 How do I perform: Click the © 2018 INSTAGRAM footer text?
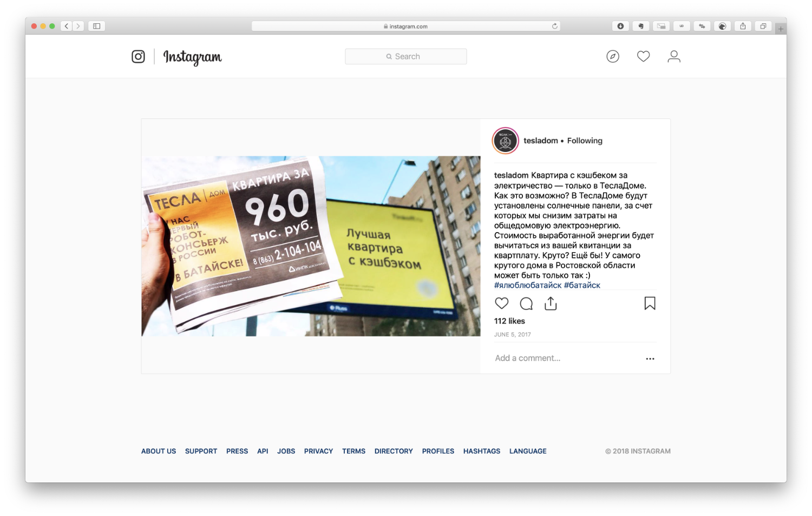[x=638, y=451]
